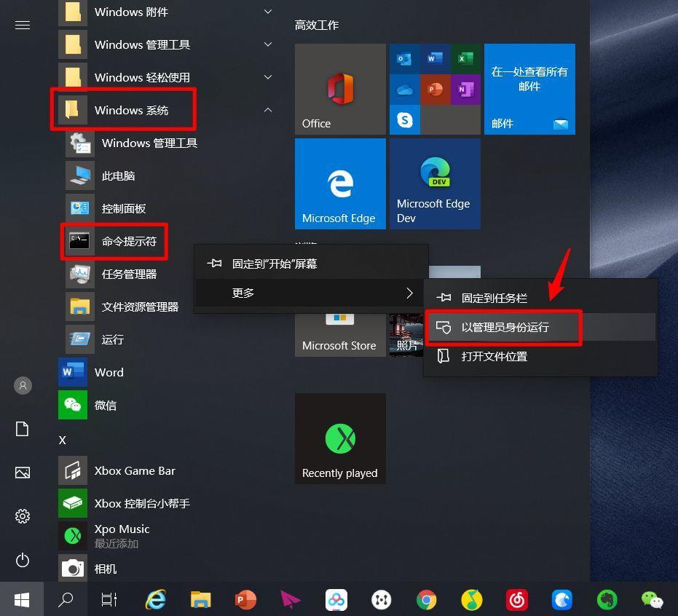678x616 pixels.
Task: Open the hamburger menu in Start
Action: pos(23,25)
